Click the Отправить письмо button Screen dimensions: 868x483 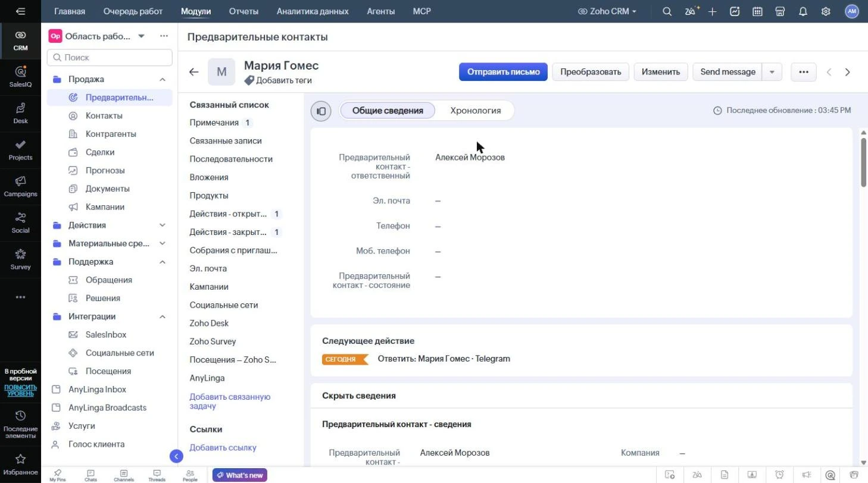point(503,72)
